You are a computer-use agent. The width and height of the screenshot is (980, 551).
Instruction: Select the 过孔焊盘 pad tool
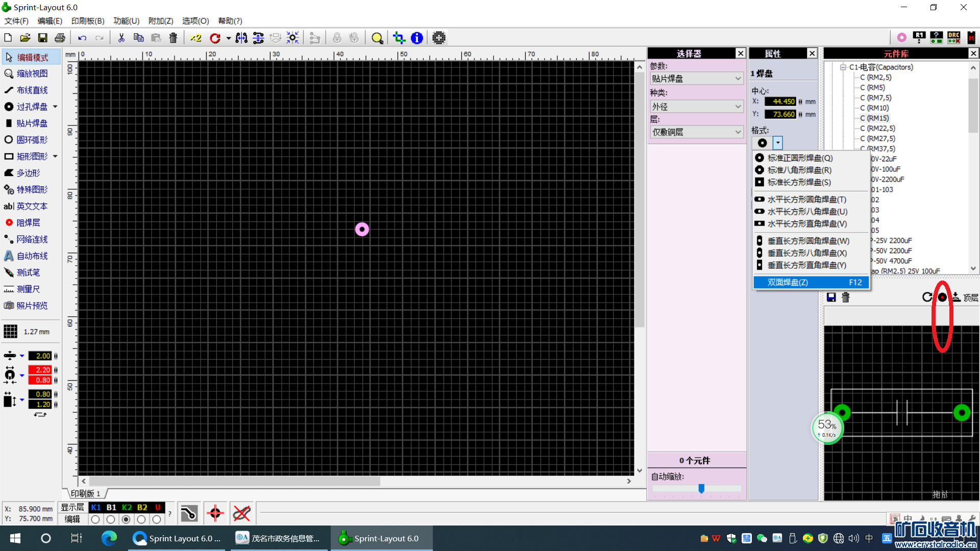click(32, 107)
